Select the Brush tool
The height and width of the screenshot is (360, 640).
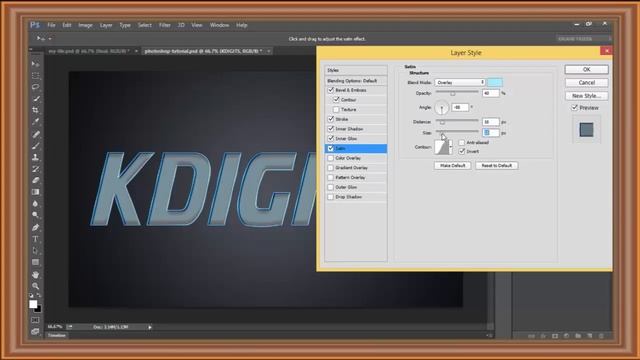tap(36, 146)
